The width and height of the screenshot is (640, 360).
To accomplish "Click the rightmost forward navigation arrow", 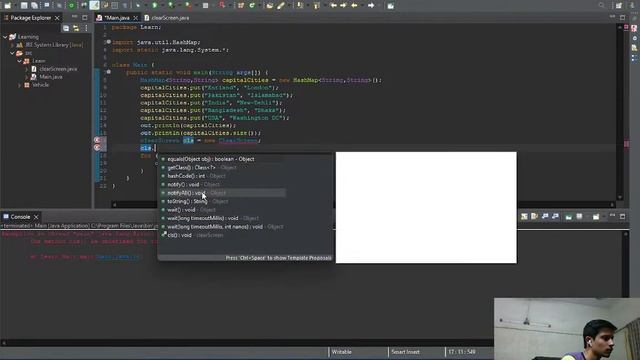I will point(371,5).
